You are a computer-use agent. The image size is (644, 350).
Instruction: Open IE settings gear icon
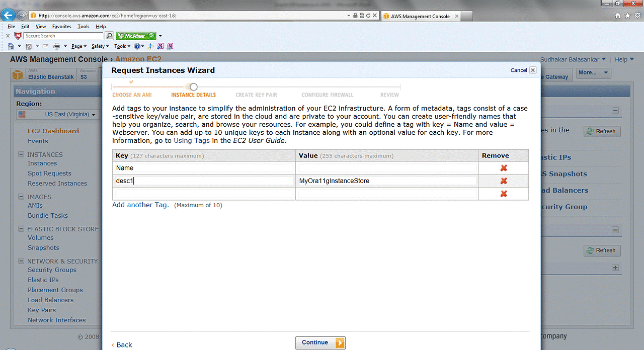point(637,16)
